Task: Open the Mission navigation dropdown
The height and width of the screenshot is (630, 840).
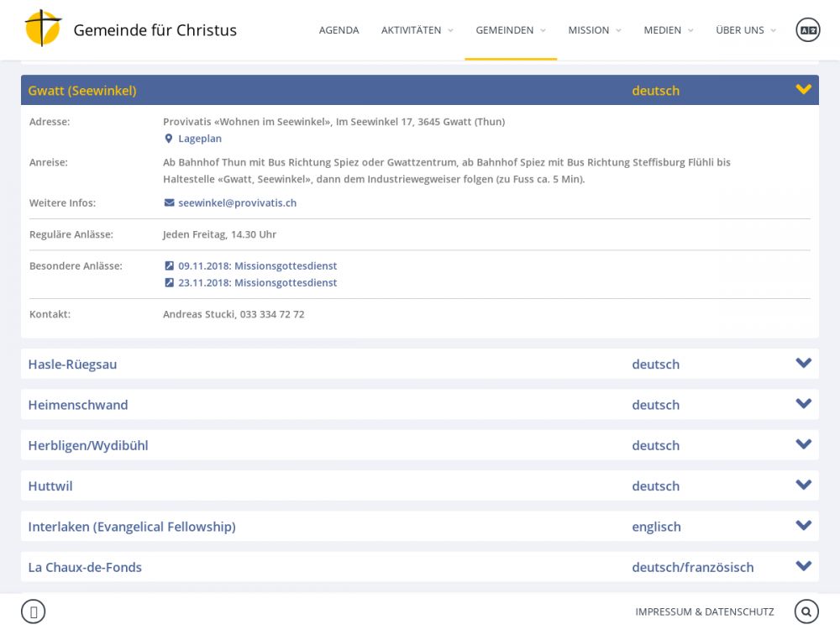Action: click(x=594, y=30)
